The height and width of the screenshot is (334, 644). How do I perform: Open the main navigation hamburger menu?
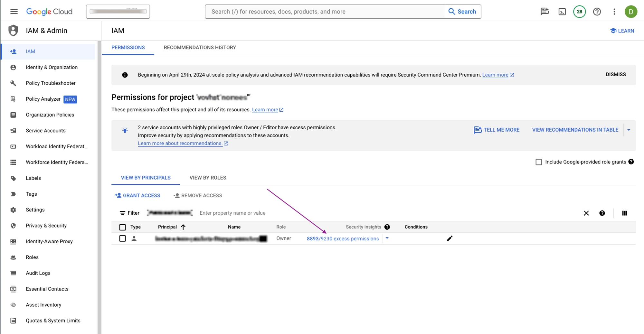(x=14, y=12)
